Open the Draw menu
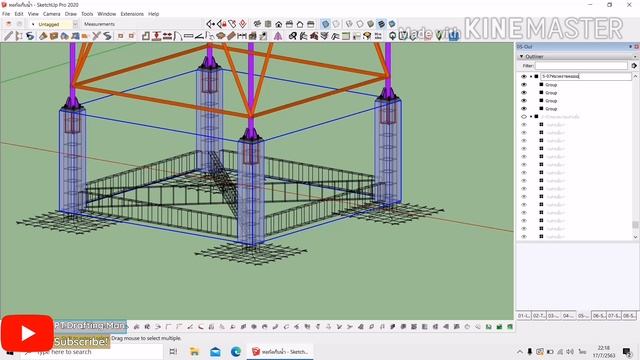The height and width of the screenshot is (360, 640). coord(71,14)
